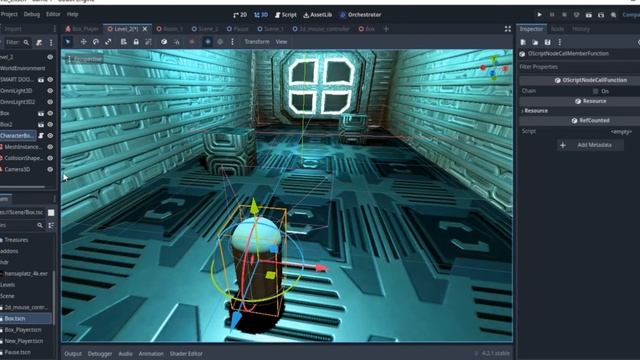The image size is (640, 360).
Task: Click the list selectable nodes tool icon
Action: 123,42
